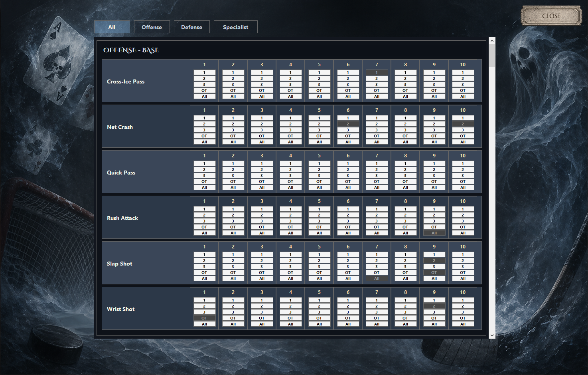Click the Quick Pass card label

[121, 173]
